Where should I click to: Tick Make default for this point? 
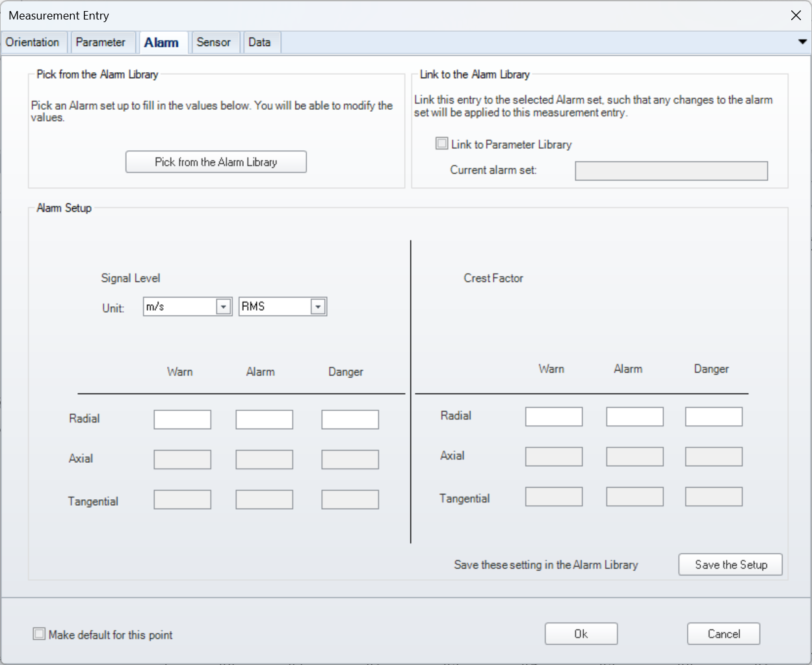pos(39,634)
